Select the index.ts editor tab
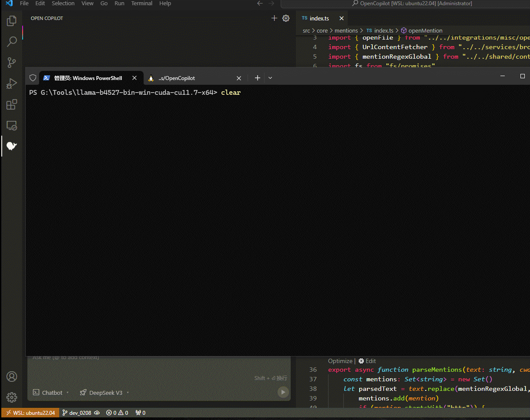This screenshot has height=420, width=530. (319, 18)
